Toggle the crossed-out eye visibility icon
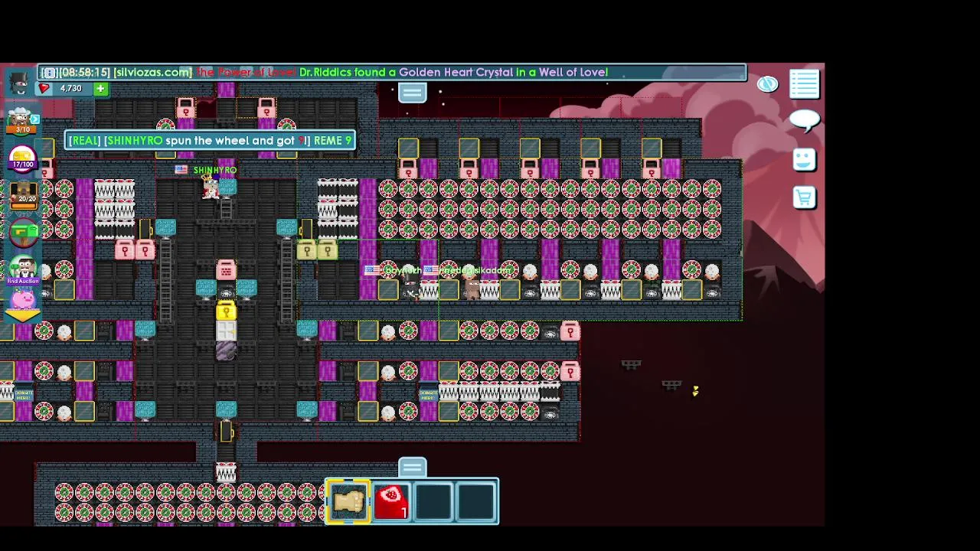 (767, 84)
